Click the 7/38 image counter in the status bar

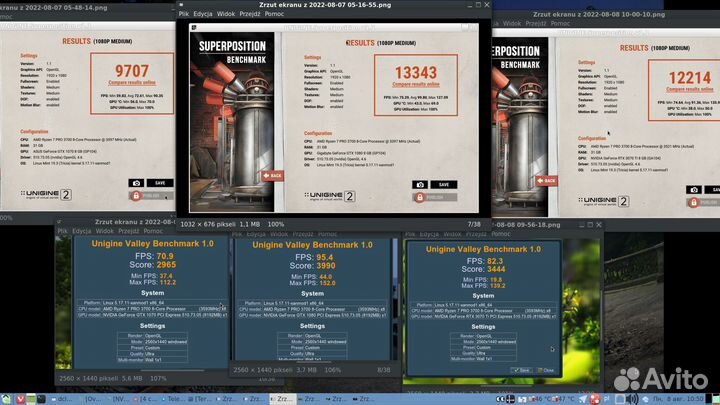coord(474,225)
